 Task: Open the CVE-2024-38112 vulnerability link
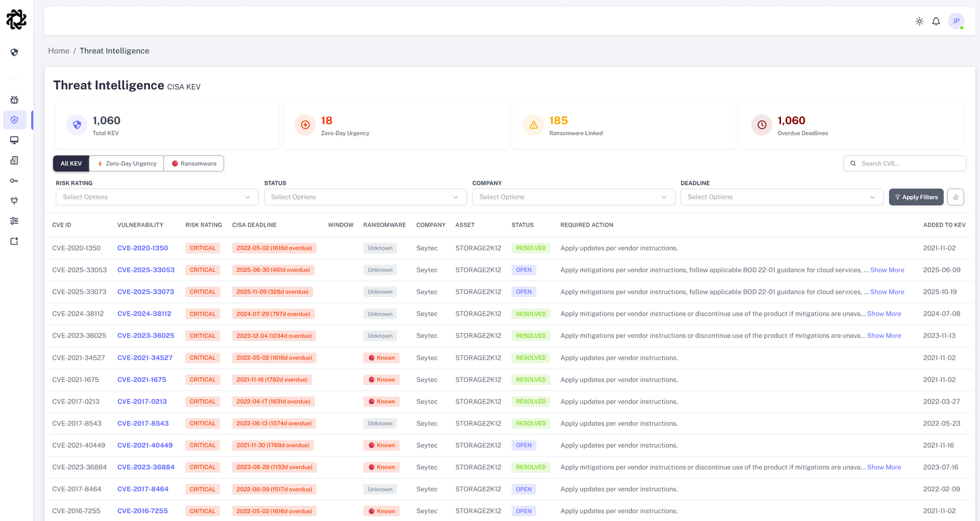click(144, 314)
